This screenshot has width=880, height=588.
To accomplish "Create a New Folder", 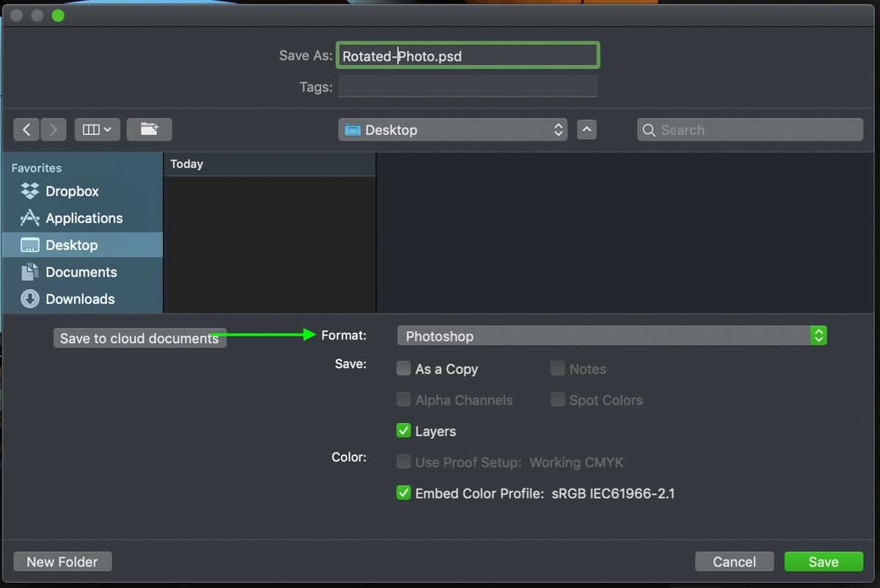I will coord(62,561).
